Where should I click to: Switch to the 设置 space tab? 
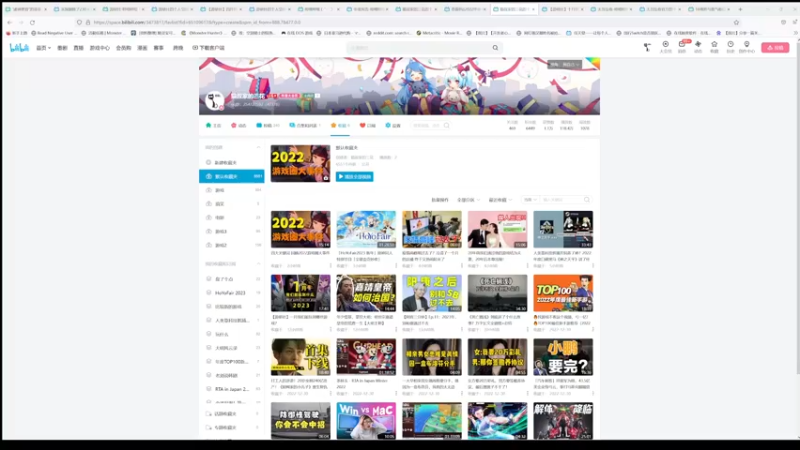click(393, 126)
